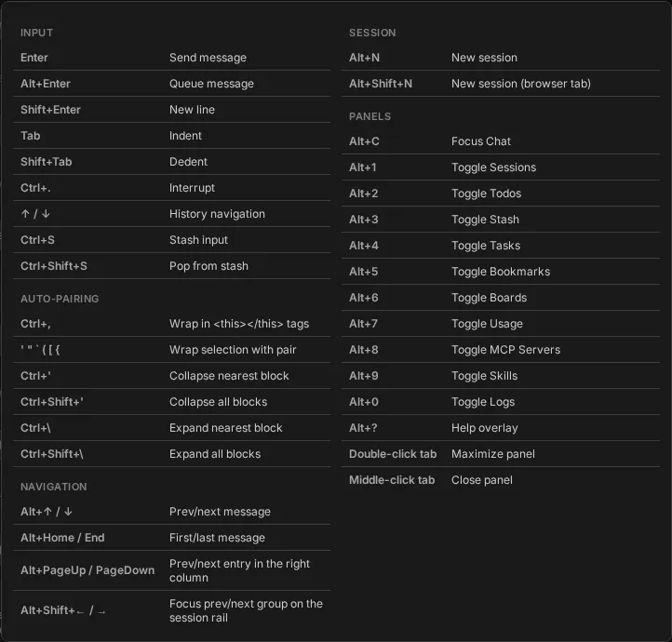This screenshot has height=642, width=672.
Task: Click the 'Wrap selection with pair' description
Action: pyautogui.click(x=233, y=350)
